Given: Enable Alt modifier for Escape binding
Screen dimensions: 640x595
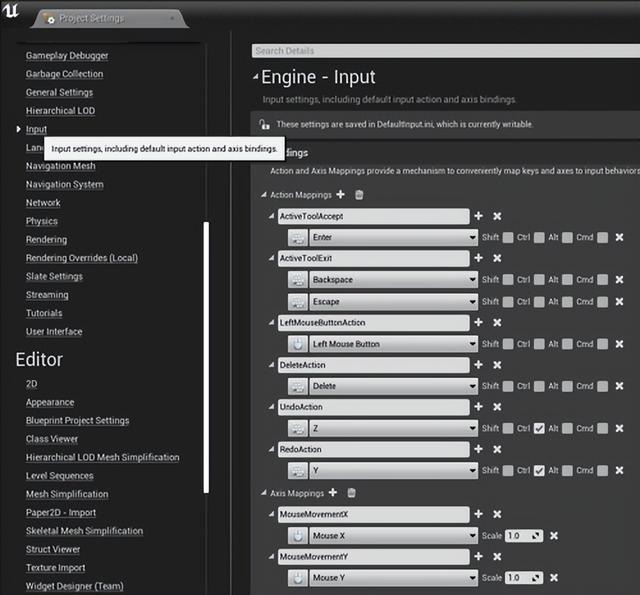Looking at the screenshot, I should tap(567, 302).
